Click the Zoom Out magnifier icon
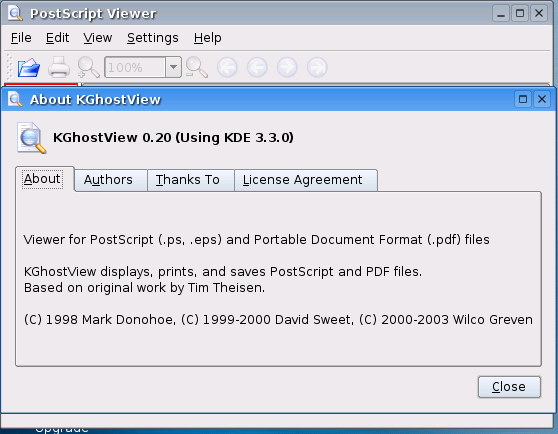This screenshot has height=434, width=558. (196, 67)
